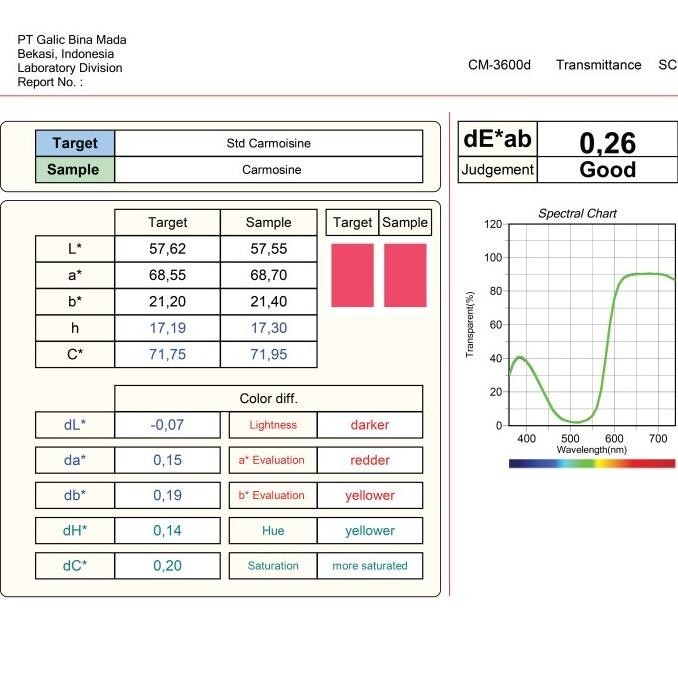The width and height of the screenshot is (678, 678).
Task: Select the L* target value 57,62
Action: point(167,248)
